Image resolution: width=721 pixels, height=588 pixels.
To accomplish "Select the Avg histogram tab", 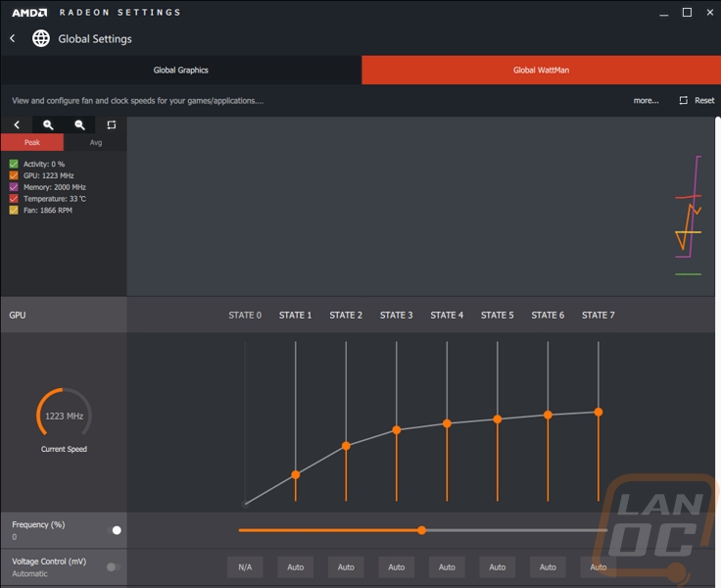I will click(x=95, y=142).
